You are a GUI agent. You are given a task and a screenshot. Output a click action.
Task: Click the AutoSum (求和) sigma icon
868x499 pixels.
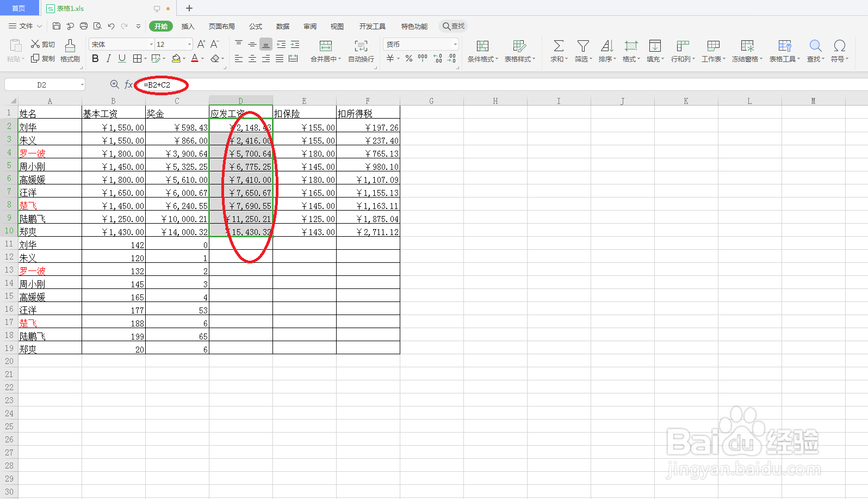tap(559, 46)
